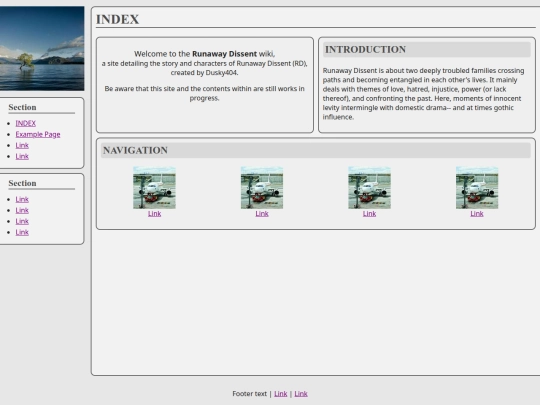Open the INDEX link in the sidebar
The height and width of the screenshot is (405, 540).
(x=25, y=123)
